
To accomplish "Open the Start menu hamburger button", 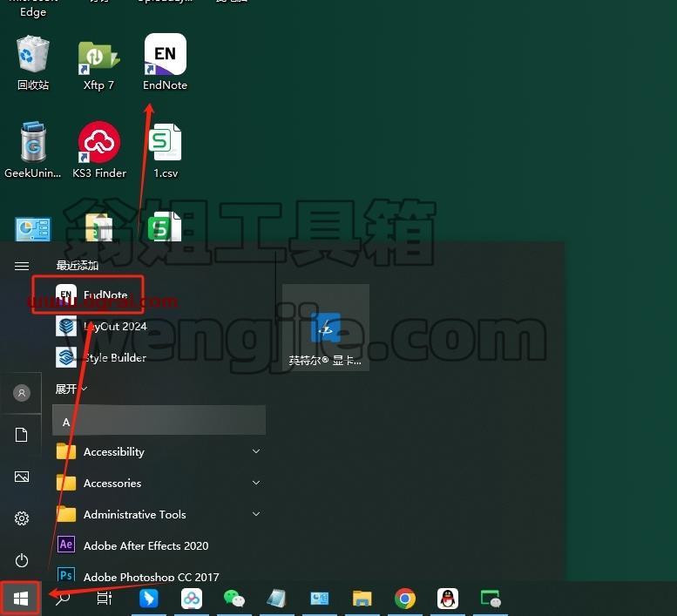I will click(x=22, y=266).
